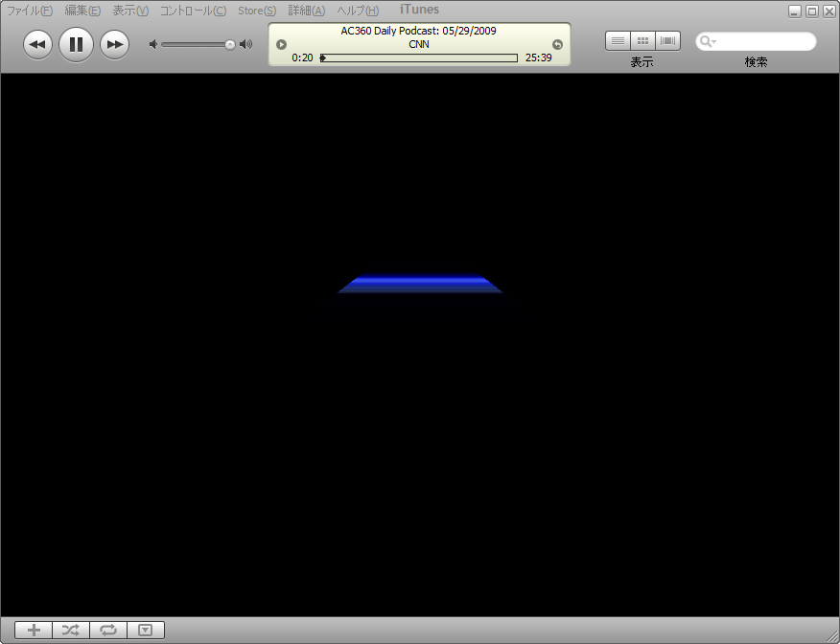Click the CNN artist text
This screenshot has width=840, height=644.
point(419,44)
